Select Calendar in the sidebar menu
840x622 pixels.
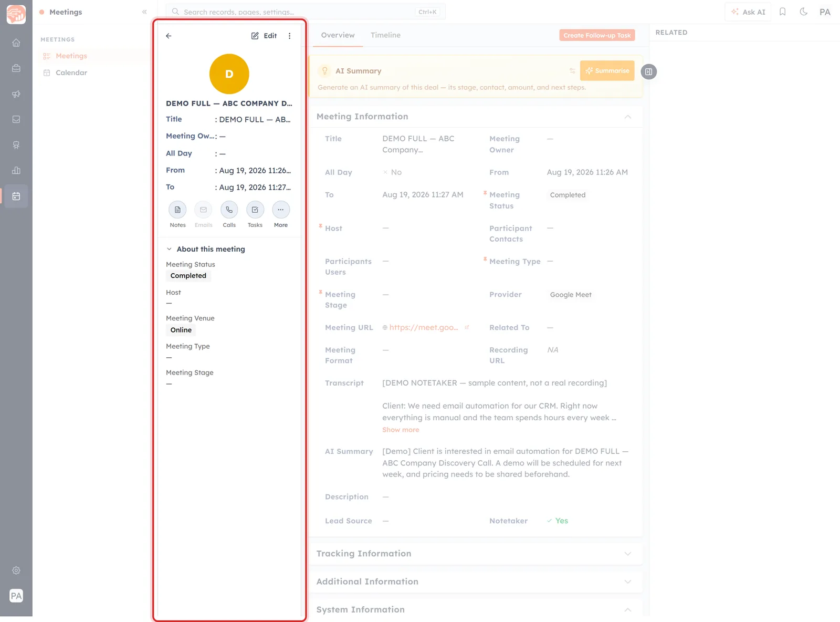71,72
